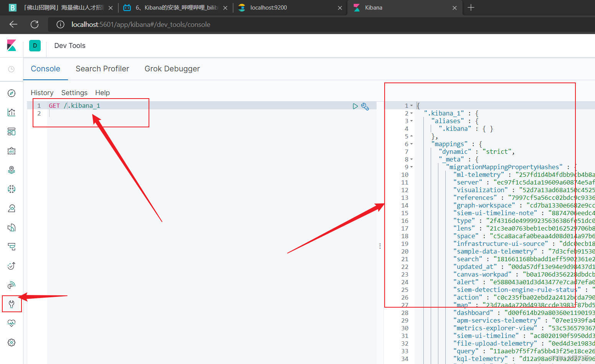Viewport: 595px width, 364px height.
Task: Open the console Settings
Action: (x=74, y=93)
